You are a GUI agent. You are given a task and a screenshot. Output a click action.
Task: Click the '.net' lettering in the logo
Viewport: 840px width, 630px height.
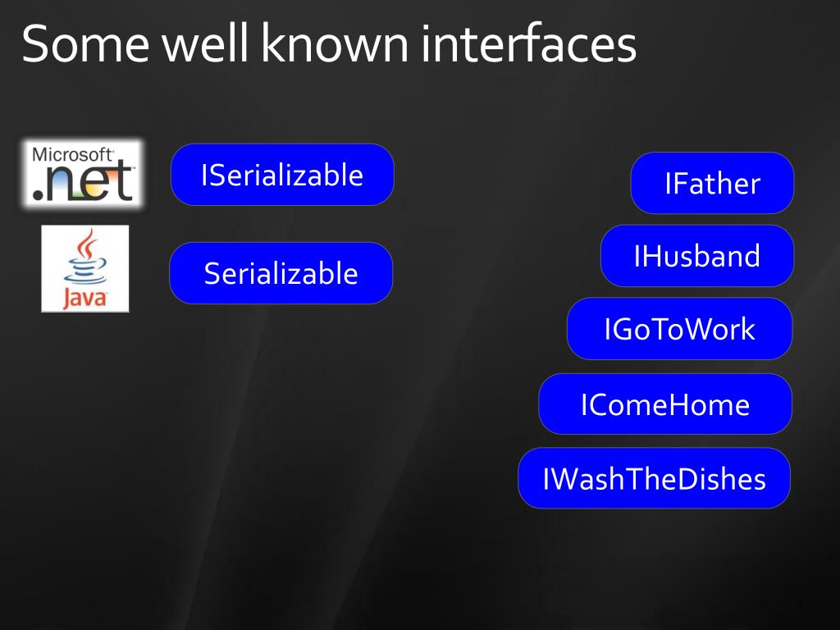(82, 182)
